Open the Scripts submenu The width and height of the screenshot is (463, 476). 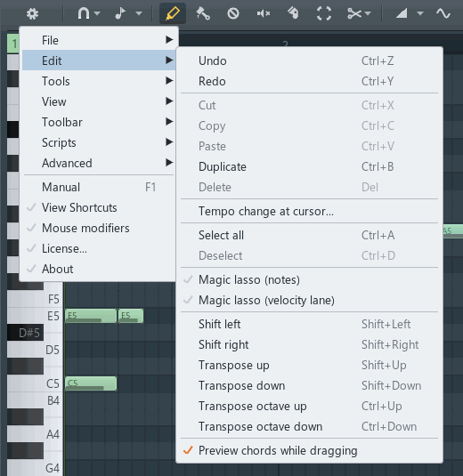click(99, 142)
